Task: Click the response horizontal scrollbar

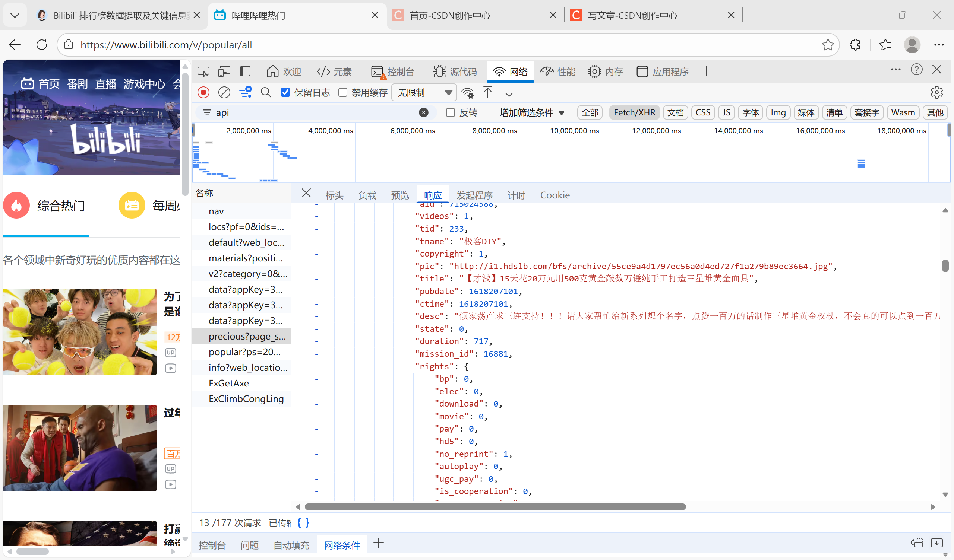Action: pos(495,506)
